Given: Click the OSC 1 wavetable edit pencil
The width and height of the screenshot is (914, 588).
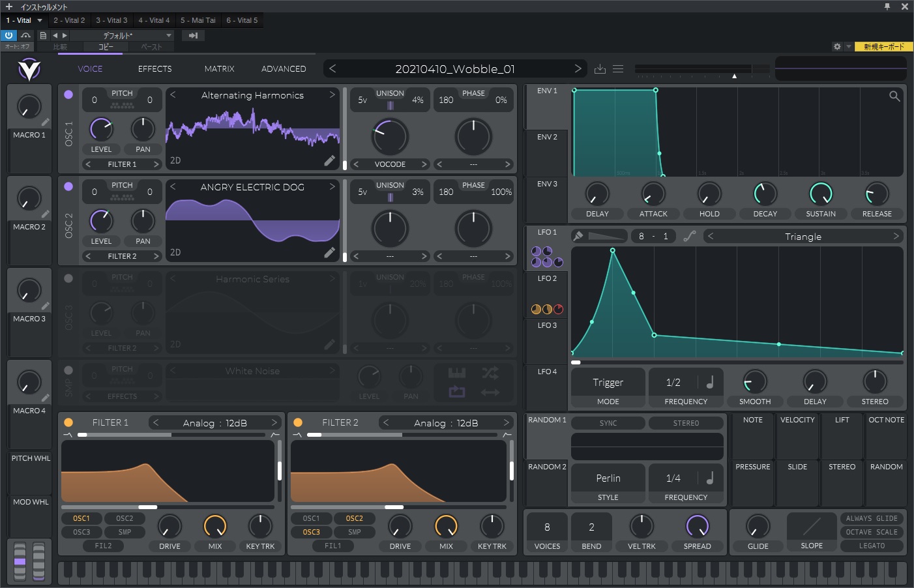Looking at the screenshot, I should point(329,160).
